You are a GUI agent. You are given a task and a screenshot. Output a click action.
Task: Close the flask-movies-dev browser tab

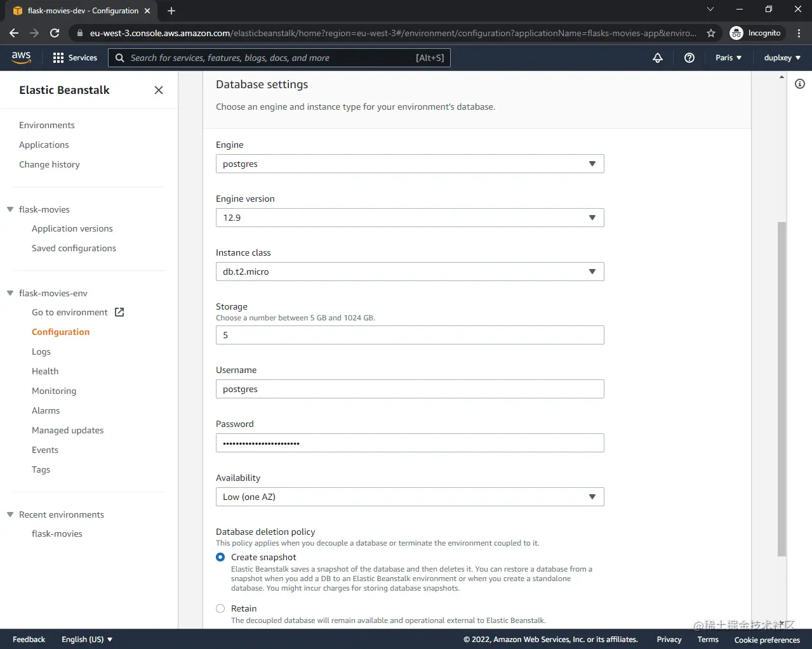(x=147, y=11)
